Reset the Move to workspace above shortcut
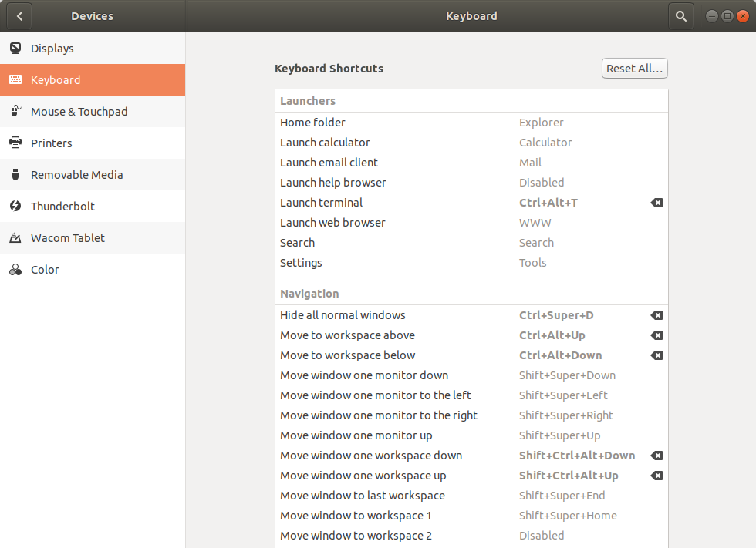This screenshot has width=756, height=548. [x=656, y=335]
